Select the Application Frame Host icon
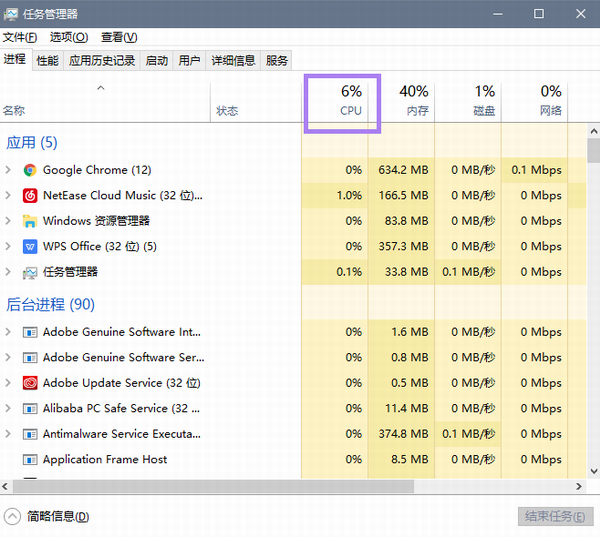The width and height of the screenshot is (600, 537). click(30, 459)
